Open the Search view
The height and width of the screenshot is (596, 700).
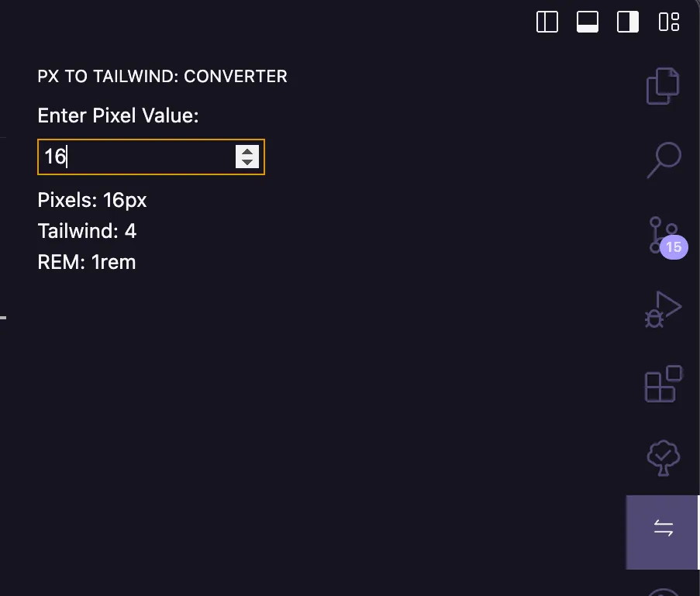pyautogui.click(x=662, y=159)
